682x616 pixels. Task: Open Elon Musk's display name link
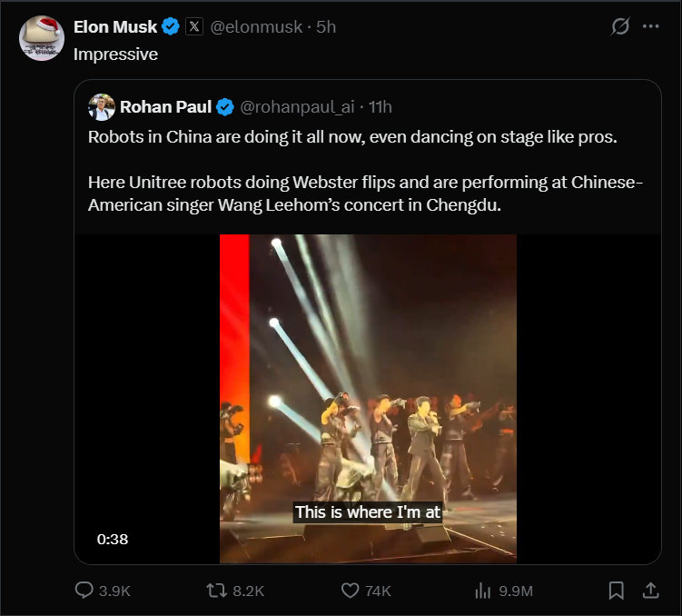(x=114, y=27)
